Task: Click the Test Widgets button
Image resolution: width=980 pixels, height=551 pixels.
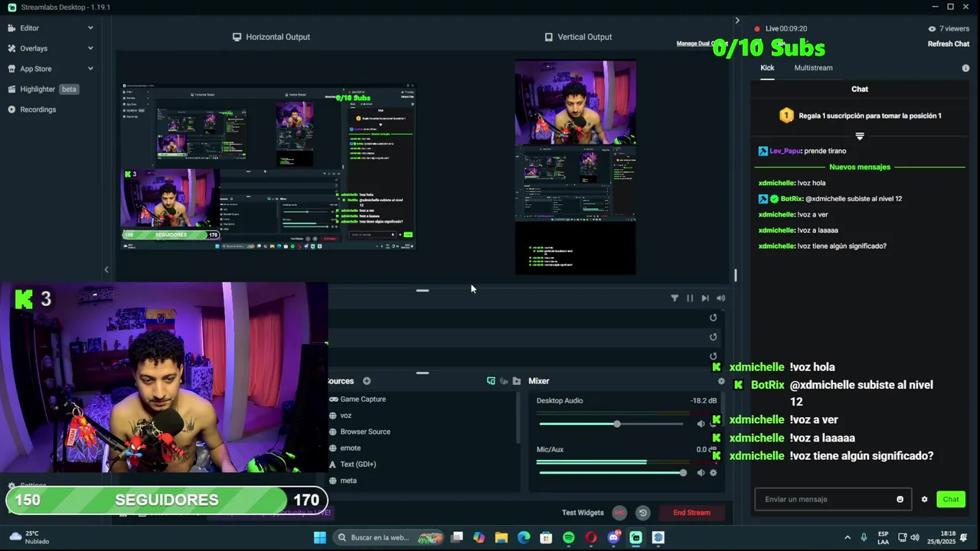Action: (x=583, y=513)
